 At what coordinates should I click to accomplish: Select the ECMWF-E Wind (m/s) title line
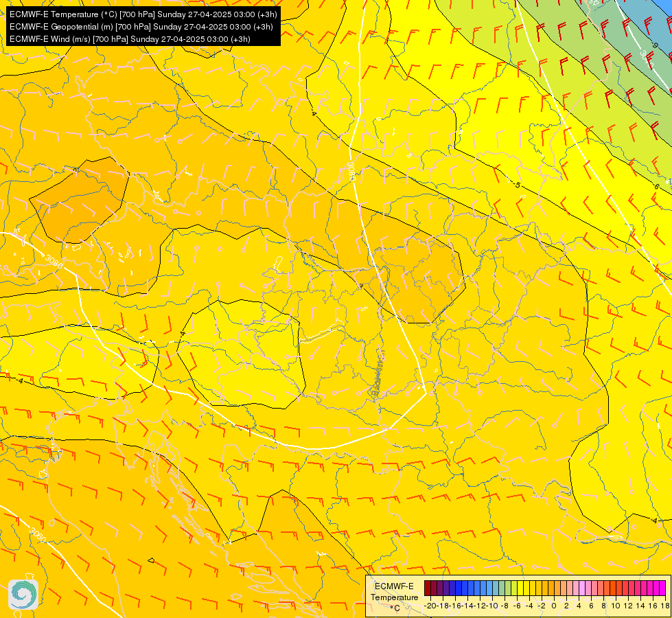click(130, 39)
